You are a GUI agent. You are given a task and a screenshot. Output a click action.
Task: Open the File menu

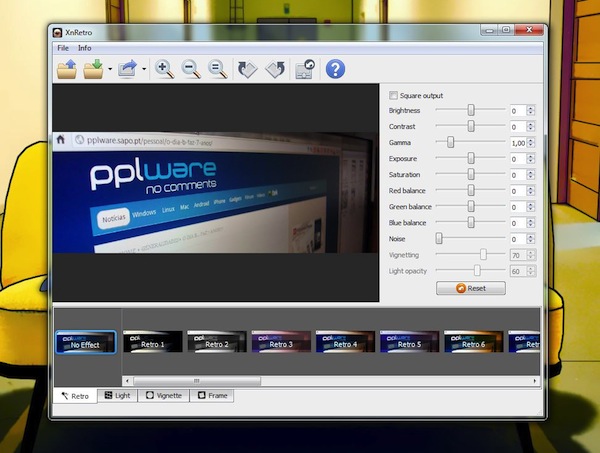[63, 48]
